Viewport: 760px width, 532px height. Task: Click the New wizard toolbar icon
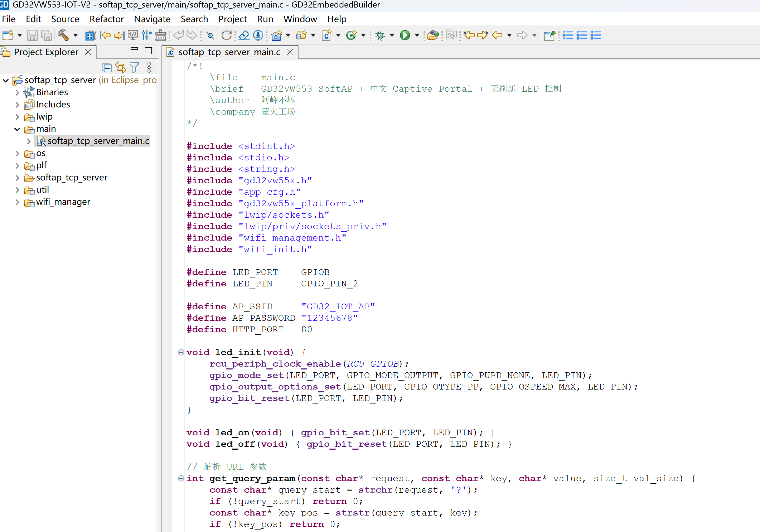8,35
